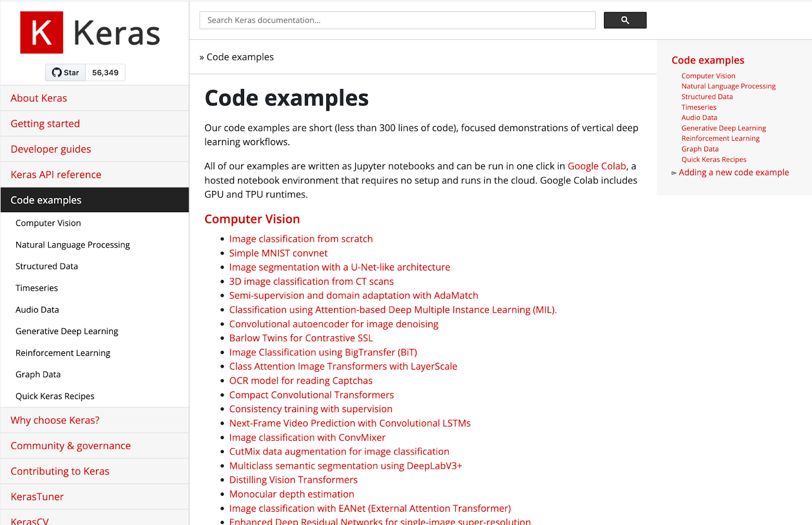The width and height of the screenshot is (812, 525).
Task: Open Simple MNIST convnet example
Action: (279, 253)
